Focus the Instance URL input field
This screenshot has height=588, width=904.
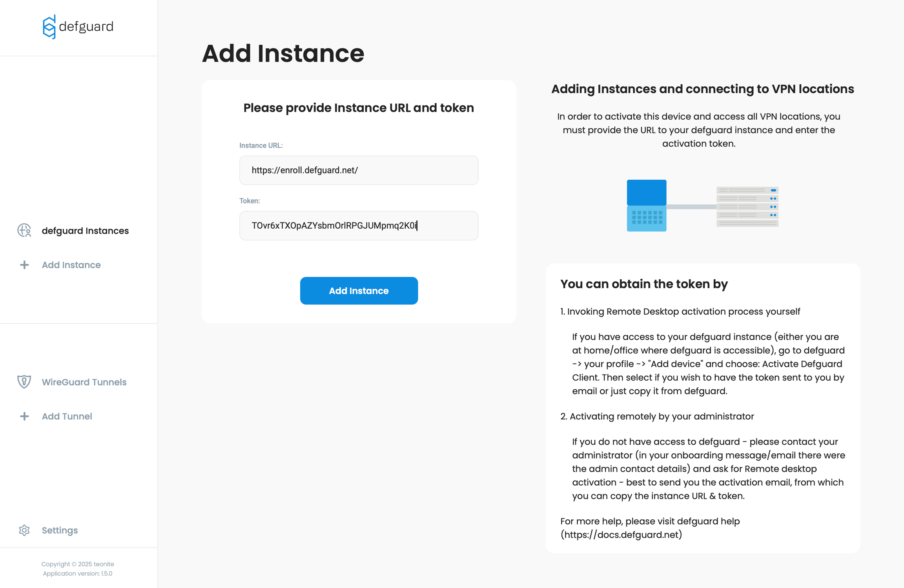pos(359,170)
